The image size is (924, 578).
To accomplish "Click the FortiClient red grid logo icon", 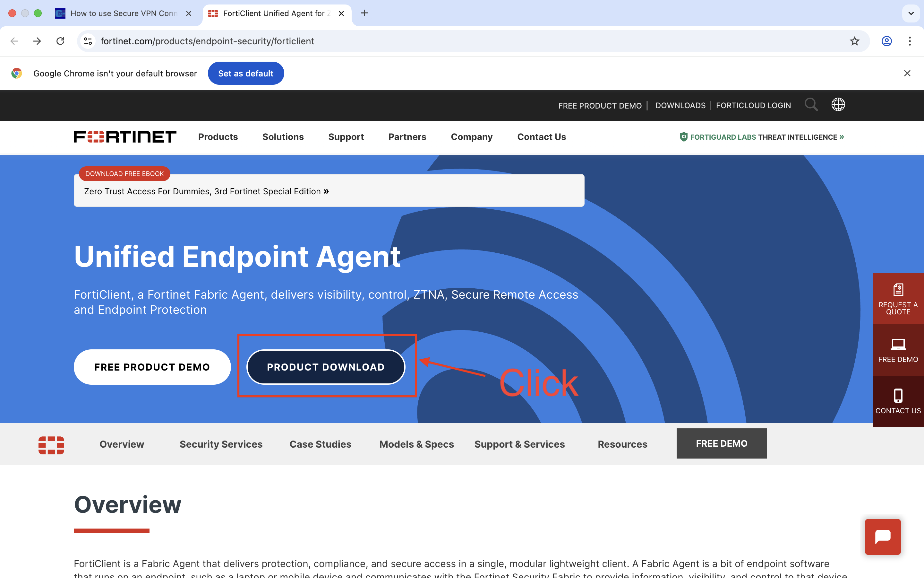I will [x=51, y=445].
